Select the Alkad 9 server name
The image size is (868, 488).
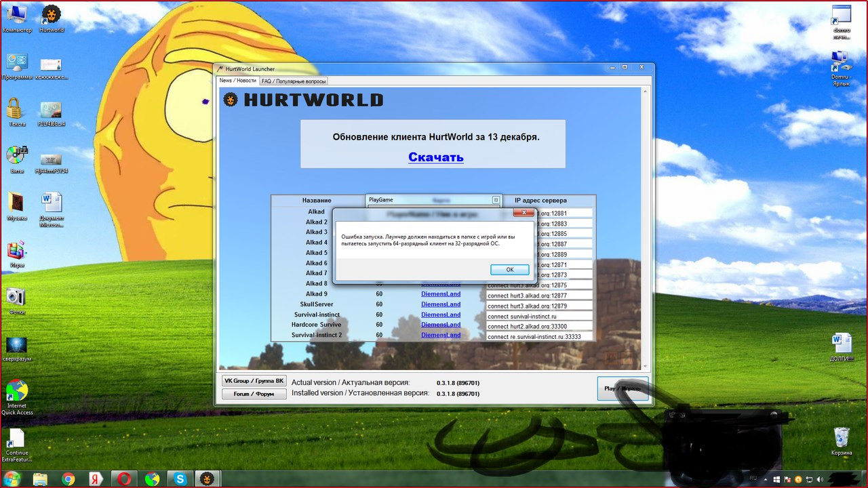(x=317, y=294)
